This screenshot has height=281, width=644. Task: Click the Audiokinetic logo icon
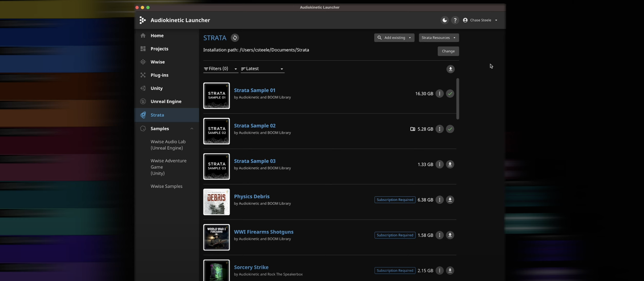coord(142,20)
